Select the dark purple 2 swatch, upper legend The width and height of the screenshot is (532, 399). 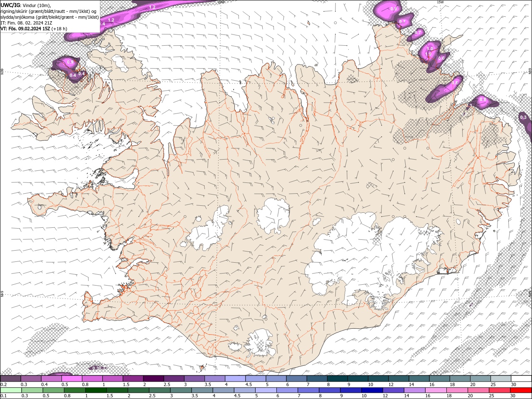(153, 379)
